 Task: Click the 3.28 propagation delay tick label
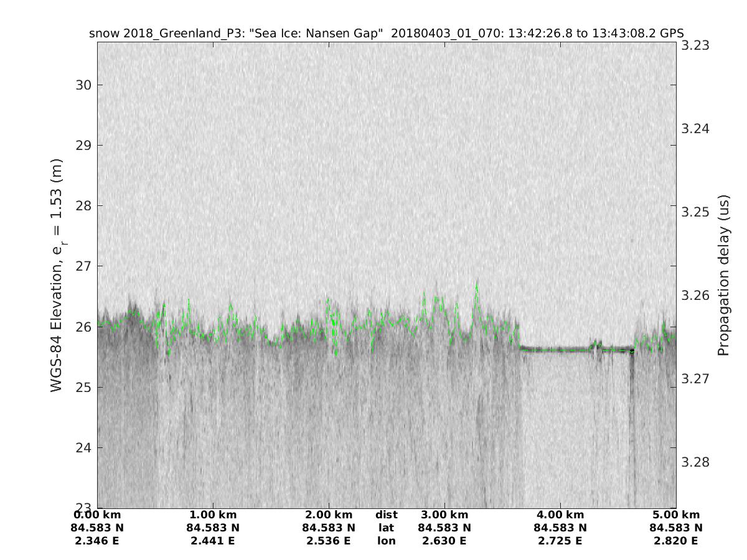(x=695, y=462)
